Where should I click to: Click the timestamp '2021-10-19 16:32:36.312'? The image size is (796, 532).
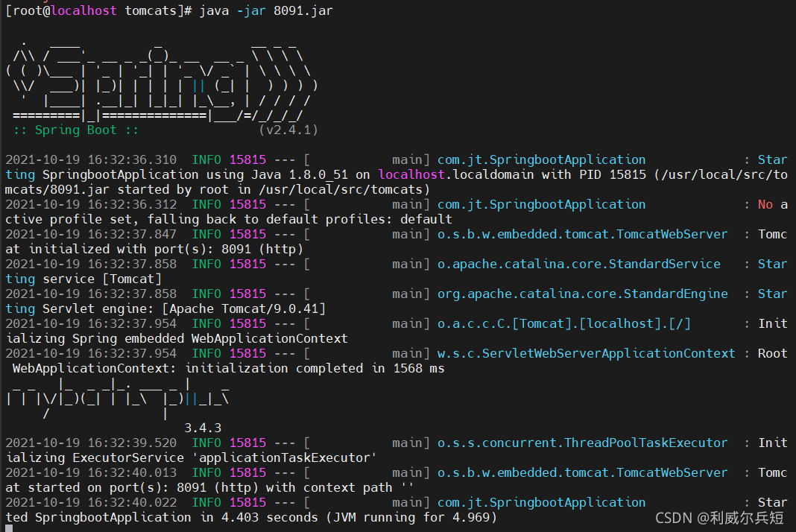[91, 205]
